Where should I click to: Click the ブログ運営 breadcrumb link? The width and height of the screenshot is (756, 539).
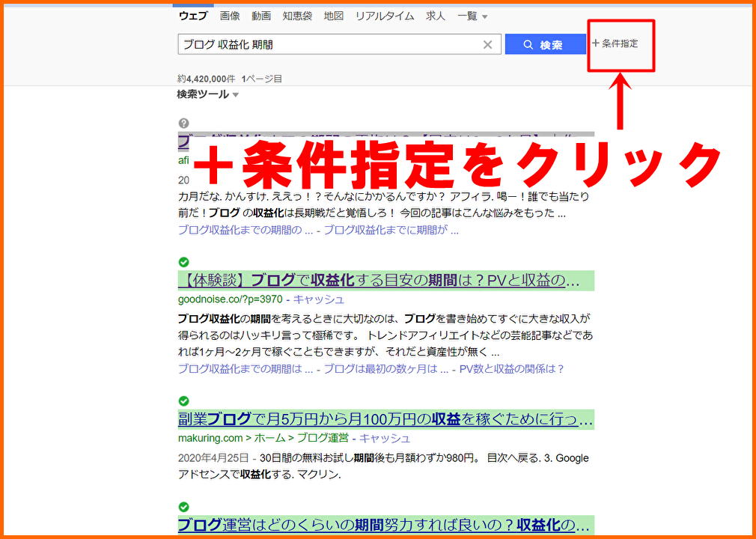[322, 438]
